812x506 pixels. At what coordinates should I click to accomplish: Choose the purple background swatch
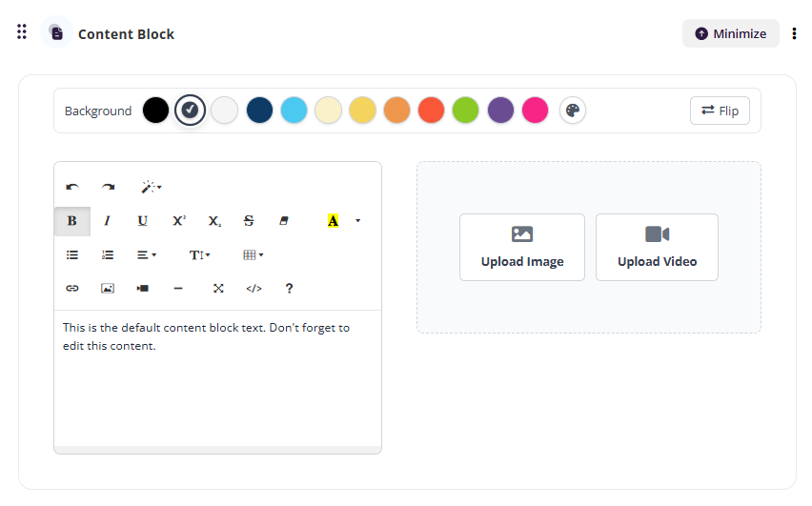500,111
